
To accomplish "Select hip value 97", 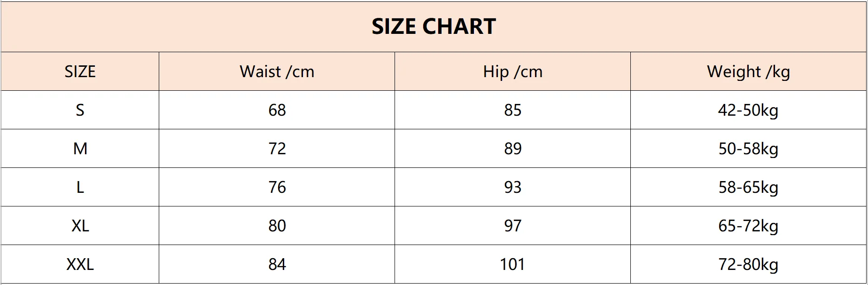I will [x=512, y=226].
